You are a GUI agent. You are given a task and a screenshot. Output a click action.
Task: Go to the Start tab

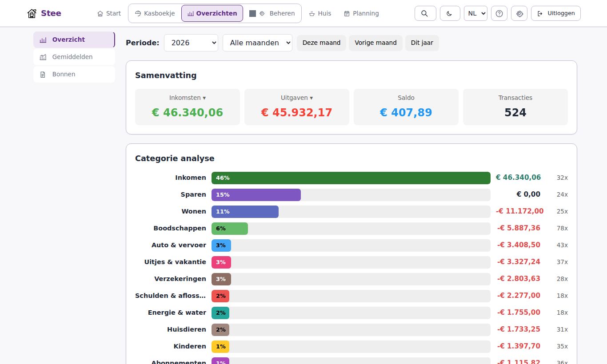tap(109, 13)
